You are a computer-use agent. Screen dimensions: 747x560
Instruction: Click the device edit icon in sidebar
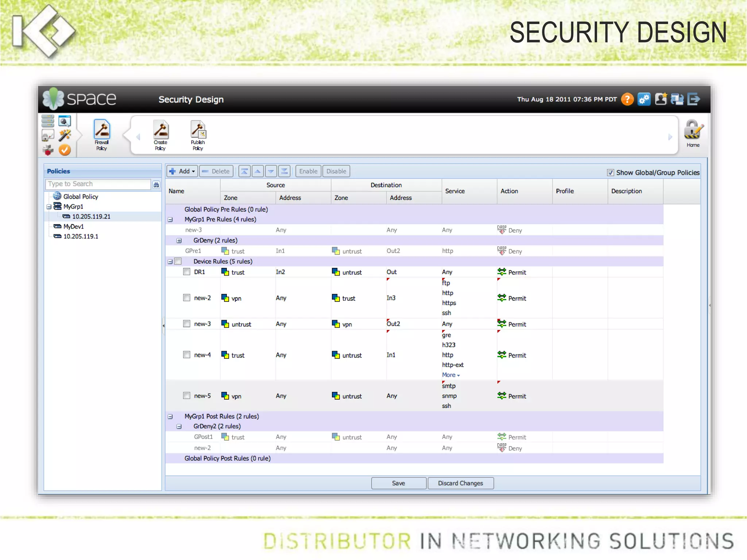pyautogui.click(x=48, y=135)
